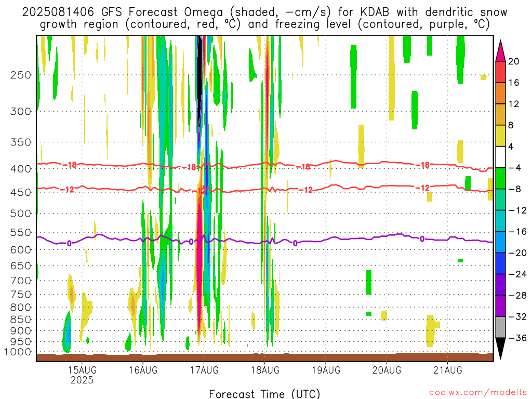Click the title line starting 2025081406 GFS Forecast
The image size is (532, 399).
tap(264, 12)
